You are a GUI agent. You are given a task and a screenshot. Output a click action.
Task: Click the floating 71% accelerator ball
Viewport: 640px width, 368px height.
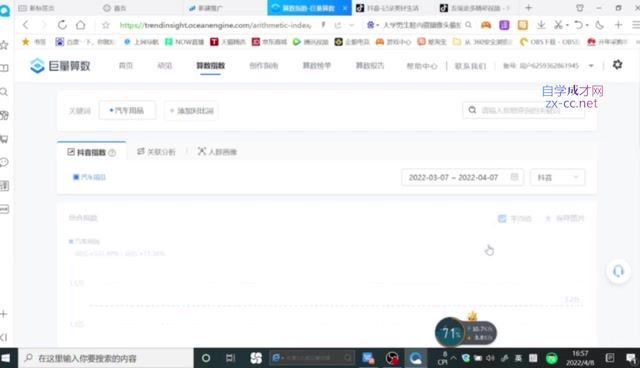point(450,333)
